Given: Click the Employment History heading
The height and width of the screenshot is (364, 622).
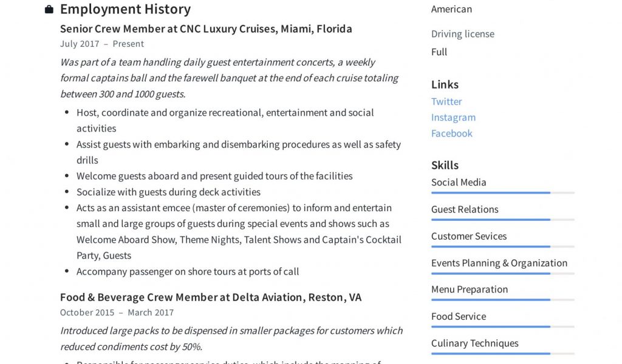Looking at the screenshot, I should (125, 9).
